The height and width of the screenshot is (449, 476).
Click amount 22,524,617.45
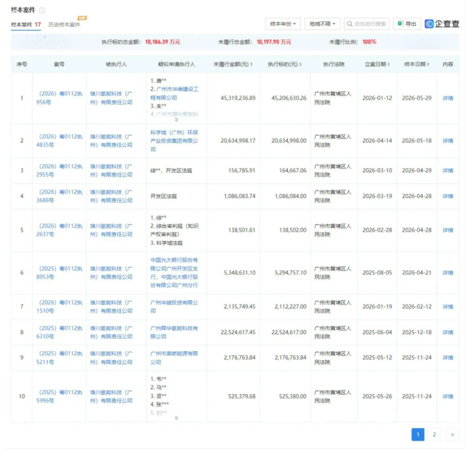(x=238, y=333)
